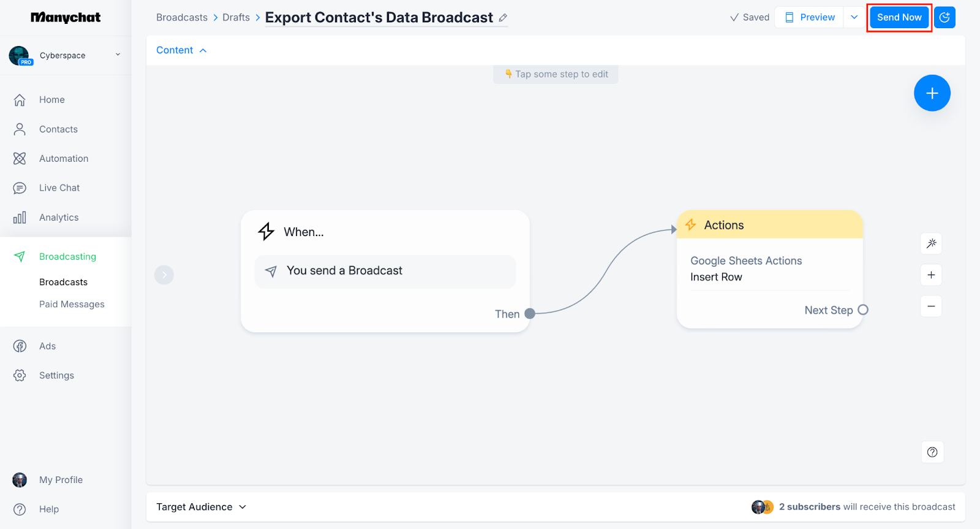
Task: Select Paid Messages under Broadcasting
Action: 72,305
